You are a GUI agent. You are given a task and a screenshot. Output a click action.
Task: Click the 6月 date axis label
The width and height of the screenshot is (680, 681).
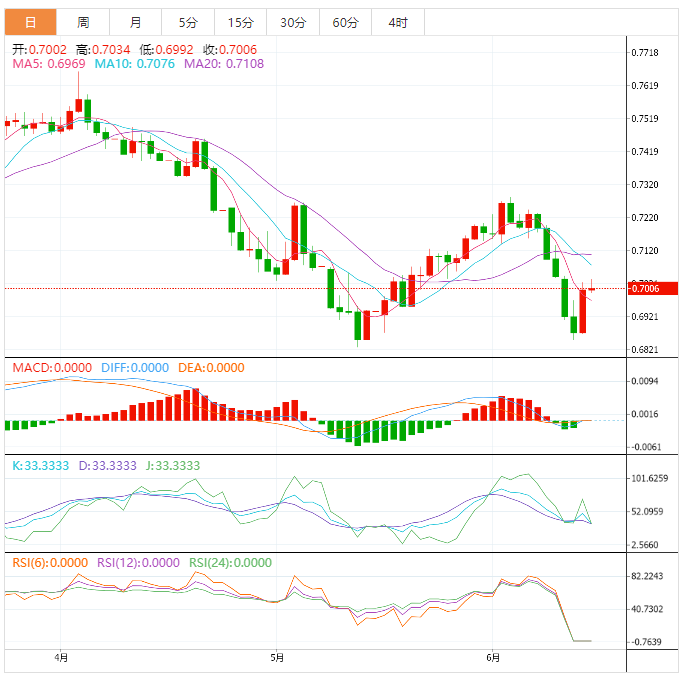click(493, 658)
